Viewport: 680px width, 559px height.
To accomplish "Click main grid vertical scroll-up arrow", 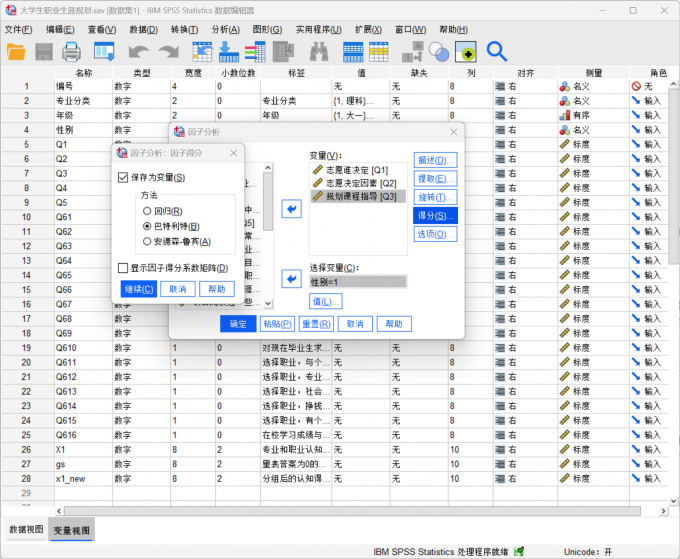I will (673, 84).
